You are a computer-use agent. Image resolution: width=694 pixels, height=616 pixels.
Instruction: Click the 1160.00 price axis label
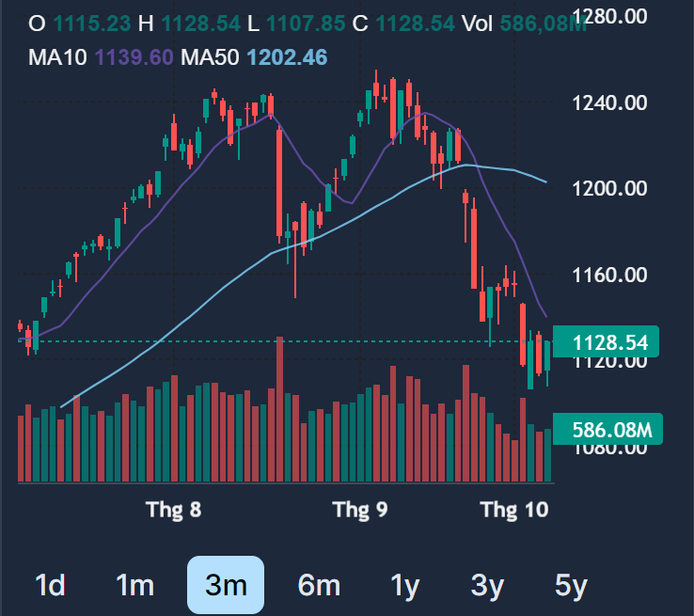[612, 275]
